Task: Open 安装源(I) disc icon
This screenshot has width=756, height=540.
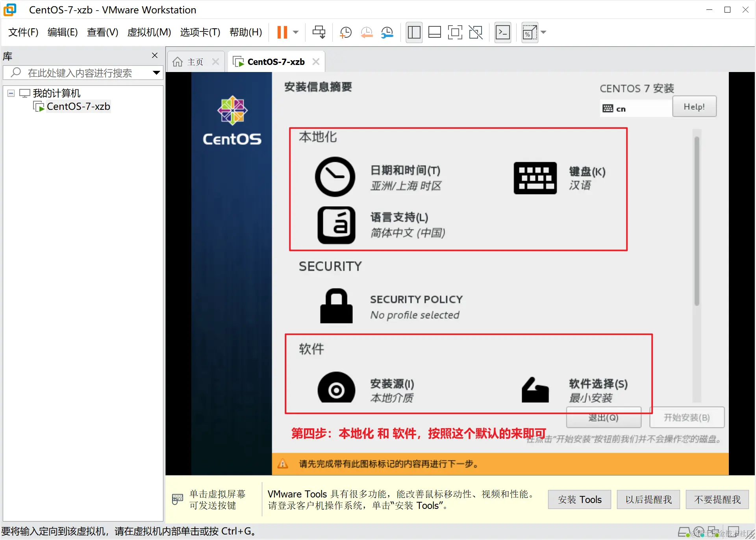Action: click(x=336, y=387)
